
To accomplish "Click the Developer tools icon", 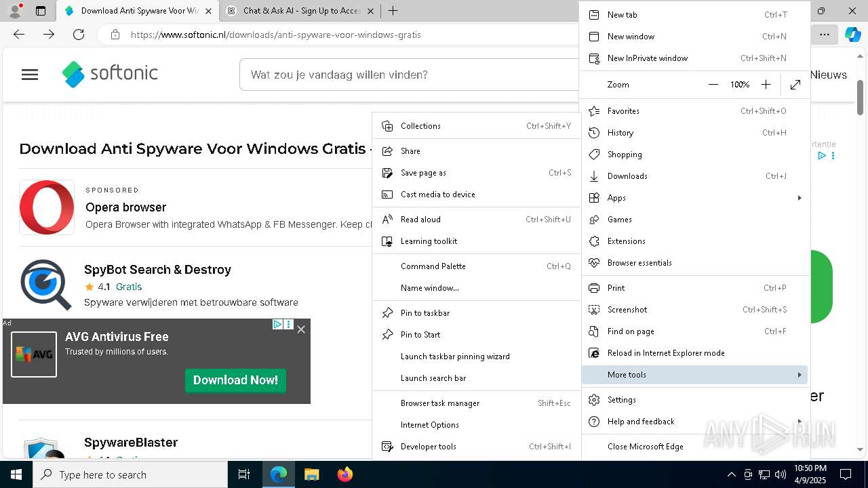I will pyautogui.click(x=388, y=447).
